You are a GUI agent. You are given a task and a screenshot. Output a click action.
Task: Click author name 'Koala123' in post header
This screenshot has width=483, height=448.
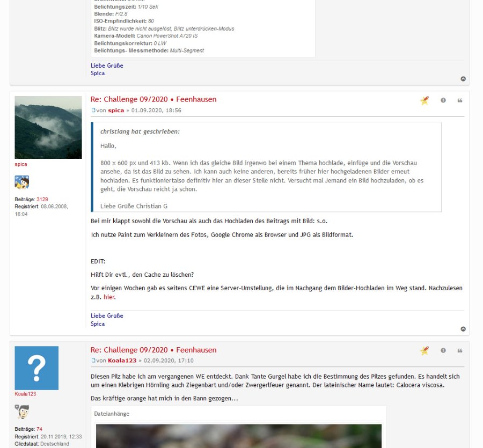(x=122, y=360)
